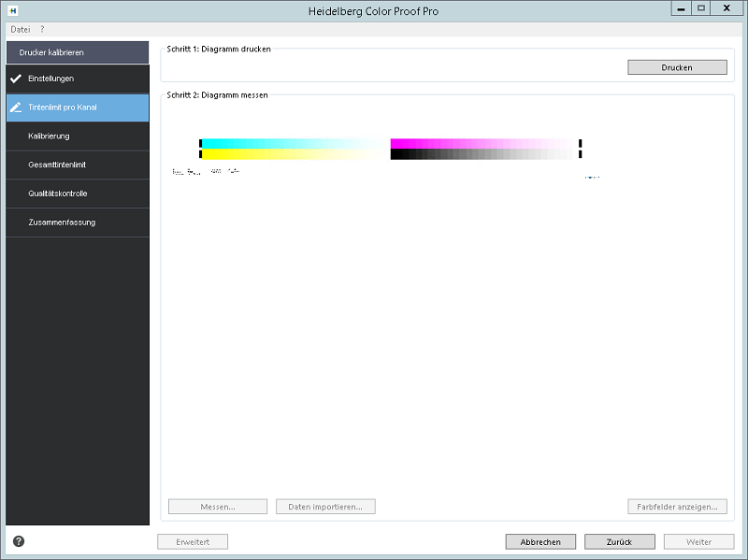Click the pencil icon beside Tintenlimit pro Kanal
The width and height of the screenshot is (748, 560).
(x=16, y=108)
